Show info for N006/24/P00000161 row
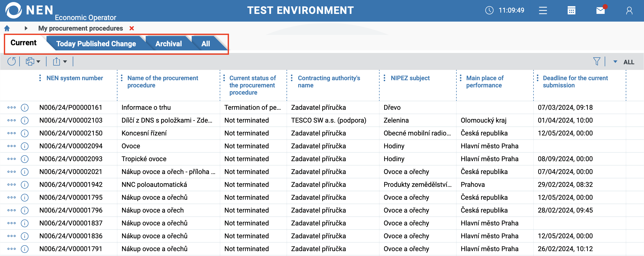Image resolution: width=644 pixels, height=256 pixels. [x=25, y=108]
